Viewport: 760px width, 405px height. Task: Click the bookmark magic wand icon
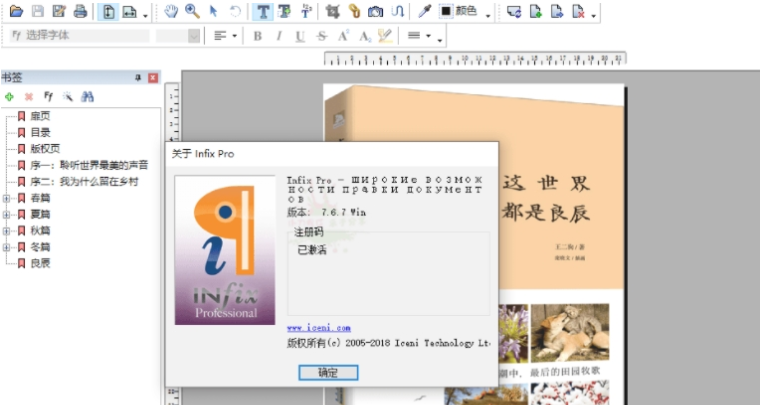coord(67,96)
